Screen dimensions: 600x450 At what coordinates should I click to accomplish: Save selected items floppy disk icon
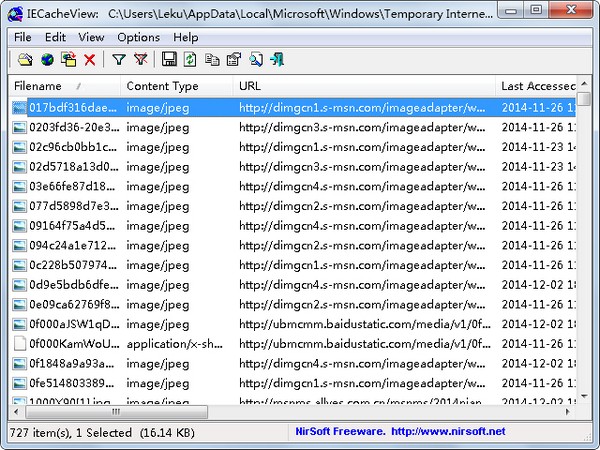click(169, 60)
